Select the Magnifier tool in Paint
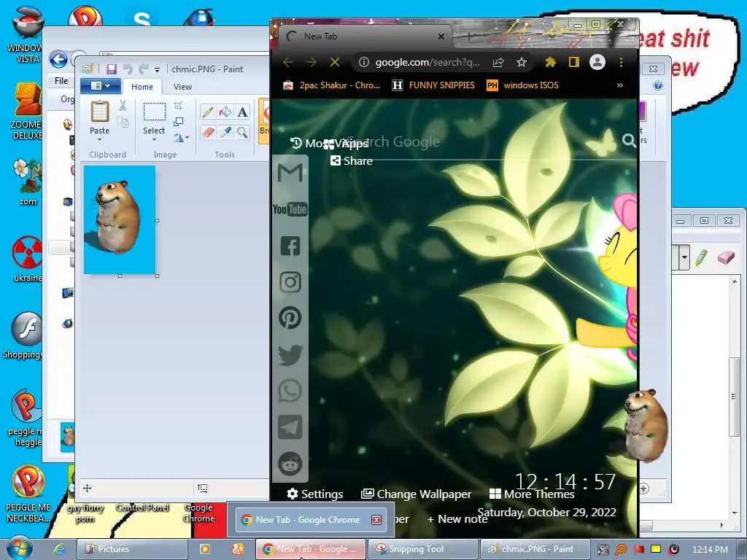 pos(242,133)
